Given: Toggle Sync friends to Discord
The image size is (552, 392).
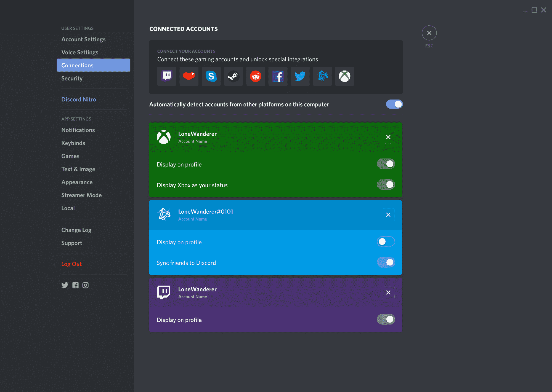Looking at the screenshot, I should click(x=386, y=262).
